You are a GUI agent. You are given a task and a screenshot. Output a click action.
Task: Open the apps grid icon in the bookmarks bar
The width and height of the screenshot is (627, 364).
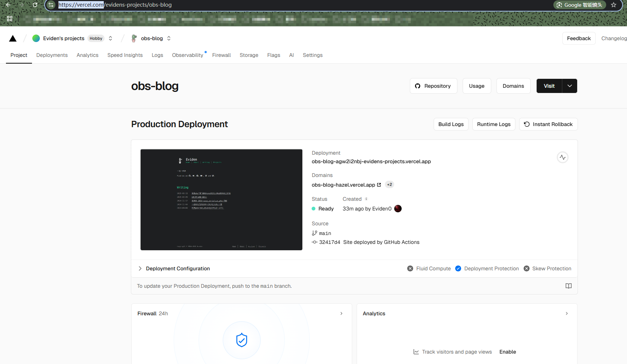point(10,19)
